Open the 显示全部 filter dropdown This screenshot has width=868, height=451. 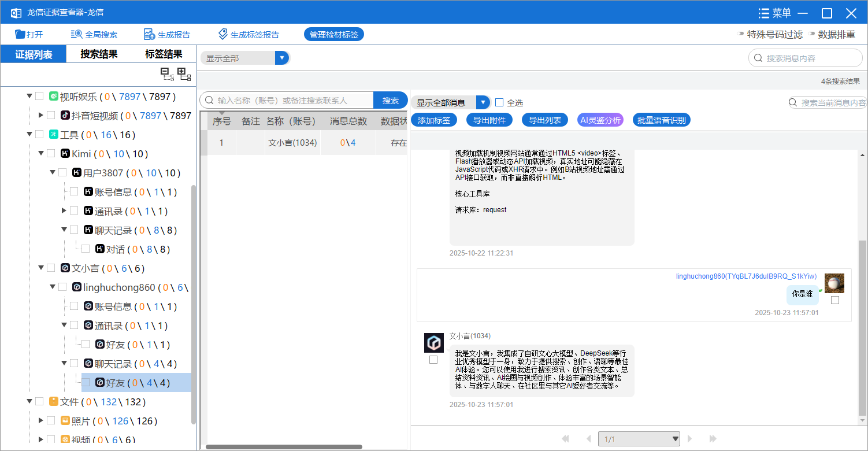[x=281, y=57]
